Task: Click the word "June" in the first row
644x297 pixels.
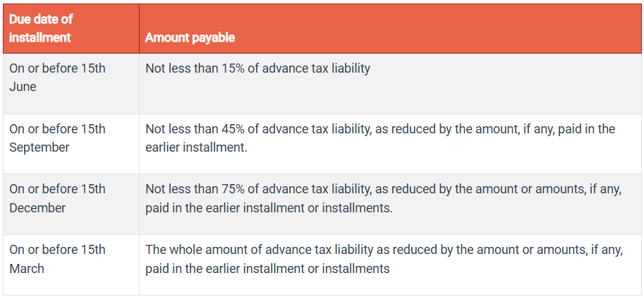Action: pyautogui.click(x=23, y=87)
